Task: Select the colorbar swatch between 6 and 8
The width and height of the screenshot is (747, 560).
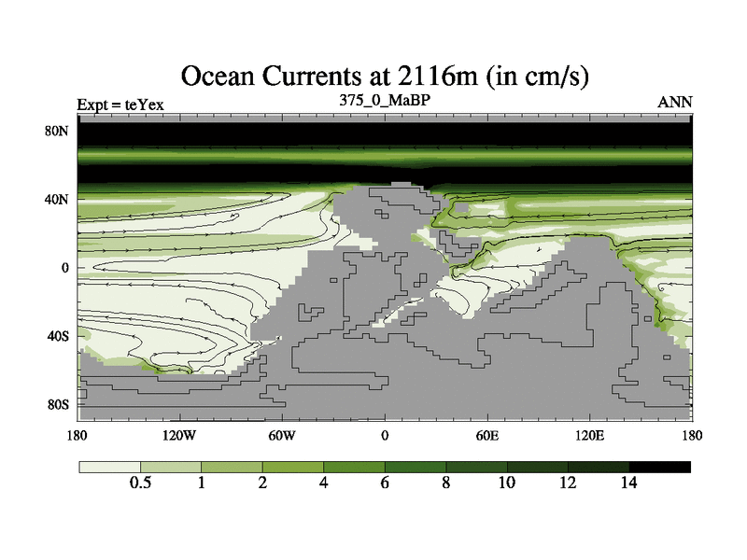Action: (416, 466)
